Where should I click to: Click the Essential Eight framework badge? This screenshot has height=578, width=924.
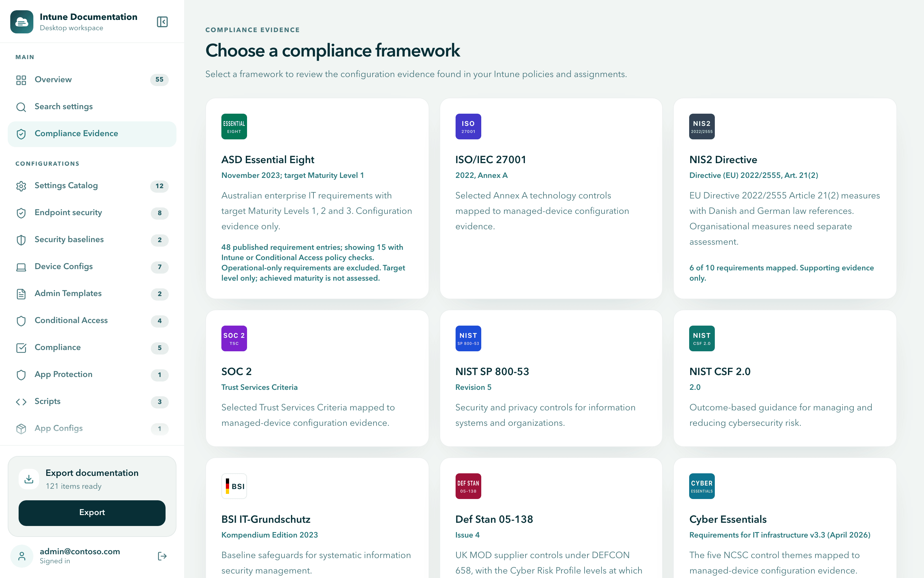point(234,127)
